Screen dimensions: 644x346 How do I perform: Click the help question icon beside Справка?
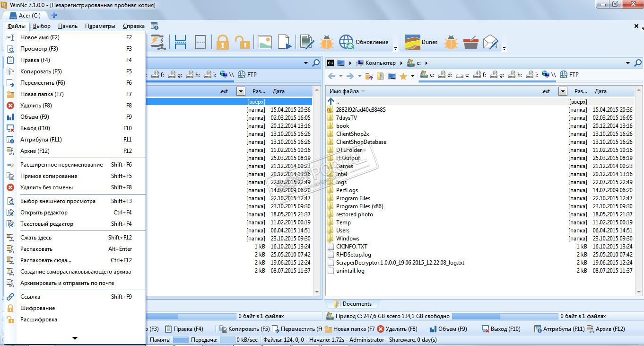tap(154, 27)
